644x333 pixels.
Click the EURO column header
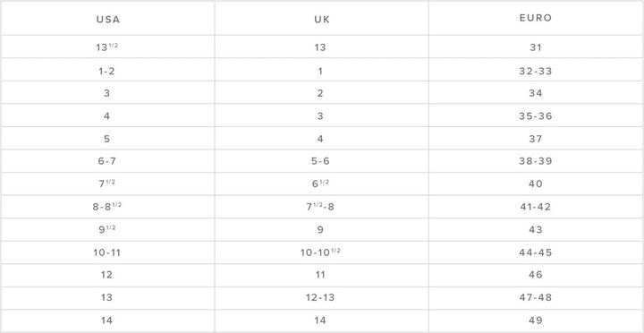pyautogui.click(x=536, y=19)
